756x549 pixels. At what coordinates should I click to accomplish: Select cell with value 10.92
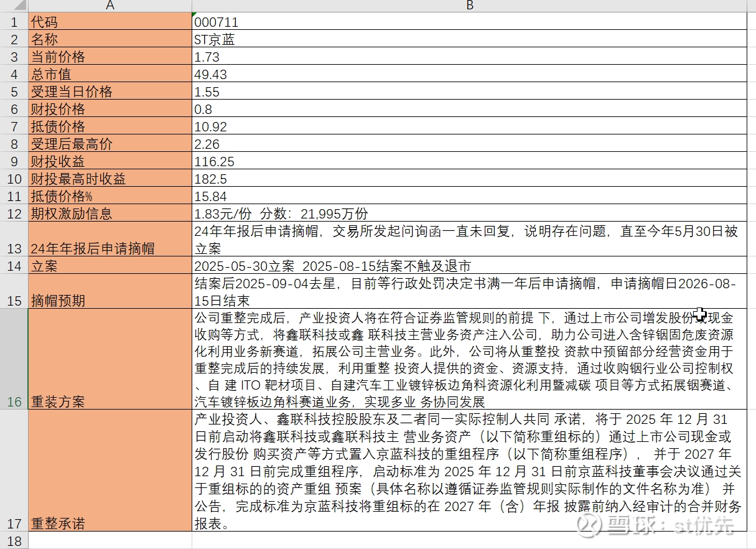pos(470,126)
